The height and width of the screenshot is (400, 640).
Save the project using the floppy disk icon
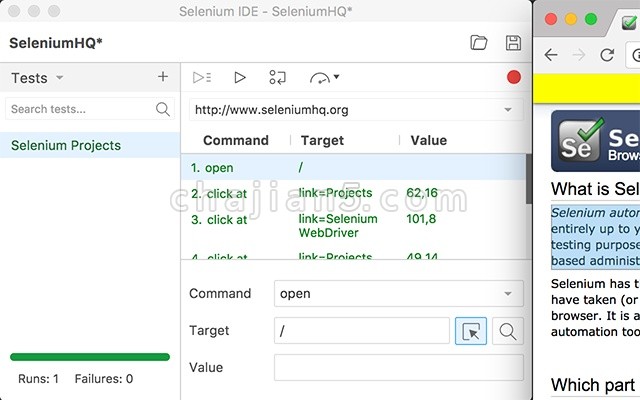pyautogui.click(x=513, y=43)
